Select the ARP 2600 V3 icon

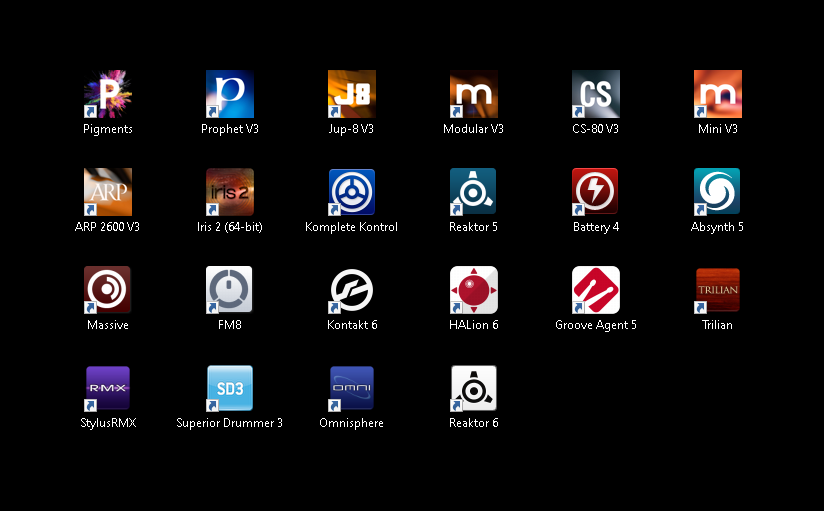click(x=108, y=192)
